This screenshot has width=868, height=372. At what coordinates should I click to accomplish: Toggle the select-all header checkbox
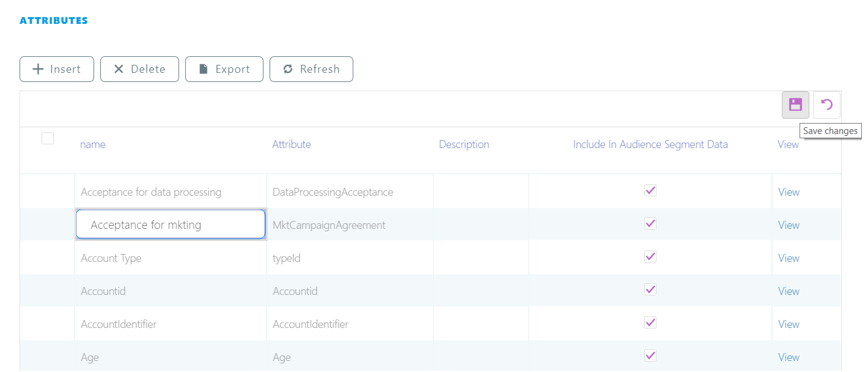coord(48,138)
